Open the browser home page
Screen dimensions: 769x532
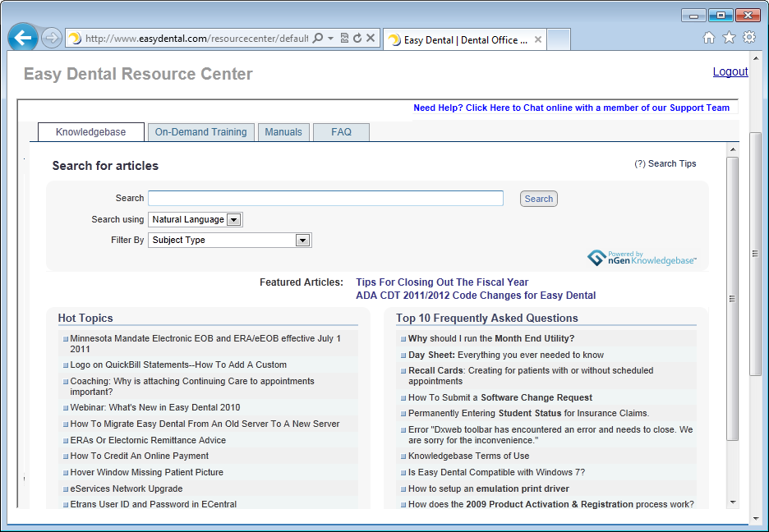708,38
